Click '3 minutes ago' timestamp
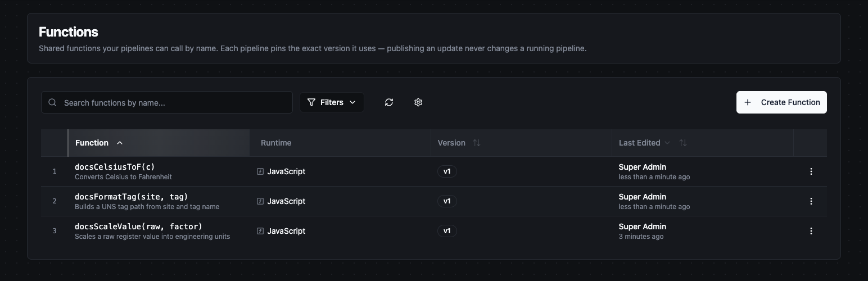Screen dimensions: 868x281 click(641, 237)
